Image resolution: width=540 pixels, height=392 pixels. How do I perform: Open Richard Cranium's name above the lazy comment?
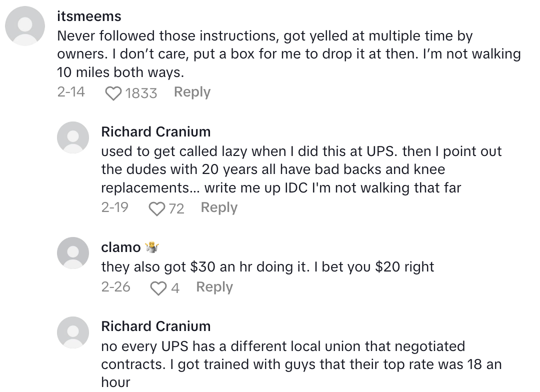[x=155, y=132]
